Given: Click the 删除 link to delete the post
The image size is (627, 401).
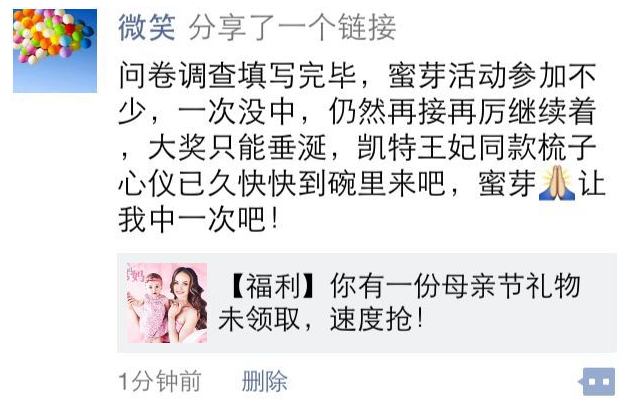Looking at the screenshot, I should point(264,381).
